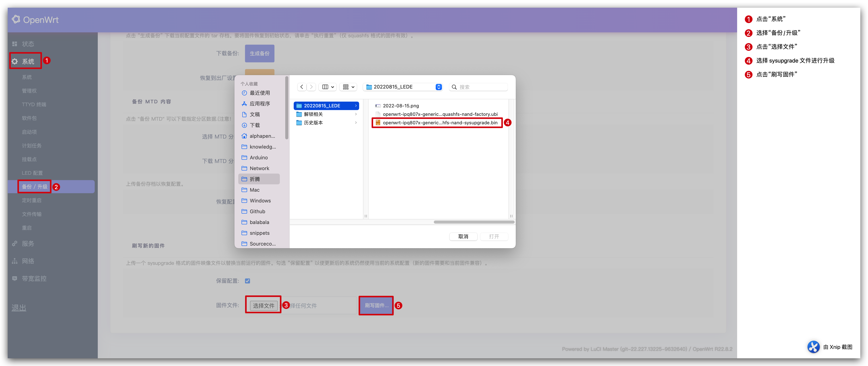Open the 状态 sidebar section icon
The height and width of the screenshot is (366, 868).
pos(14,44)
